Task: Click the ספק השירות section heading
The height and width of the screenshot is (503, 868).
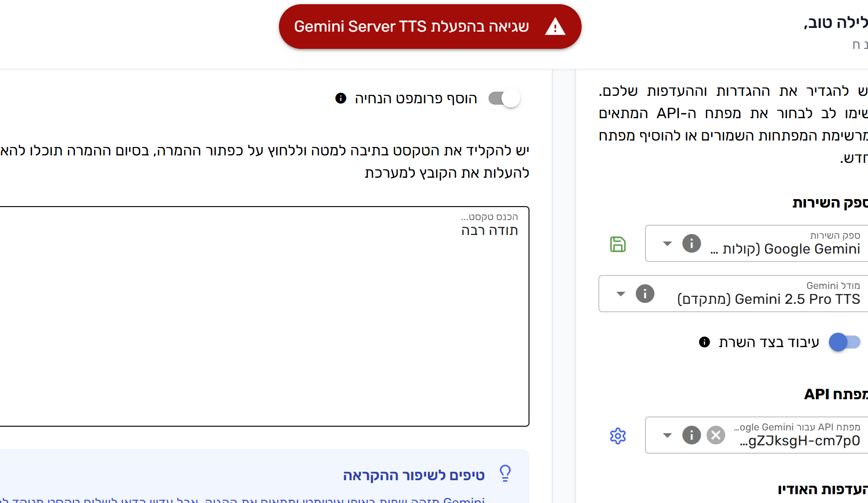Action: coord(830,203)
